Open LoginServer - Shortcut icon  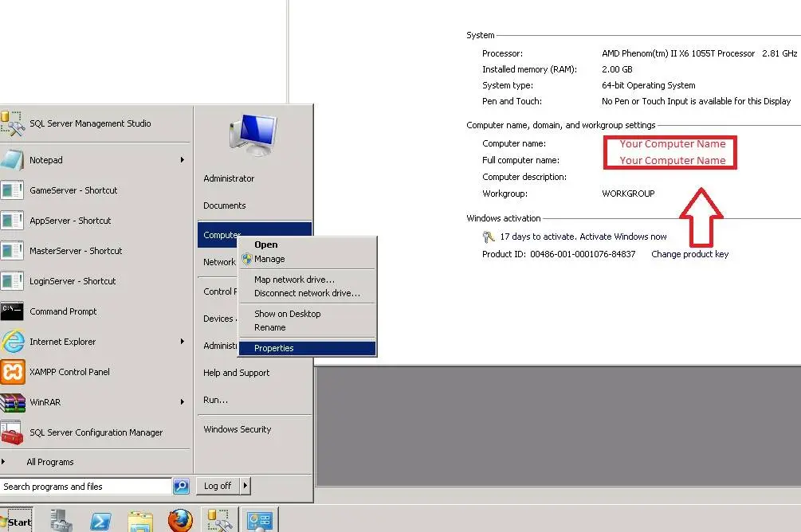pyautogui.click(x=12, y=281)
